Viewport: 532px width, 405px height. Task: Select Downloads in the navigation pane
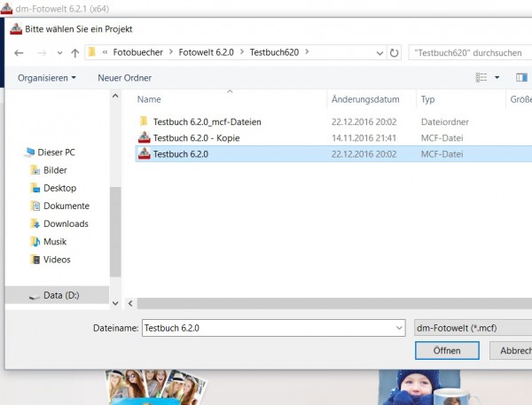[66, 224]
